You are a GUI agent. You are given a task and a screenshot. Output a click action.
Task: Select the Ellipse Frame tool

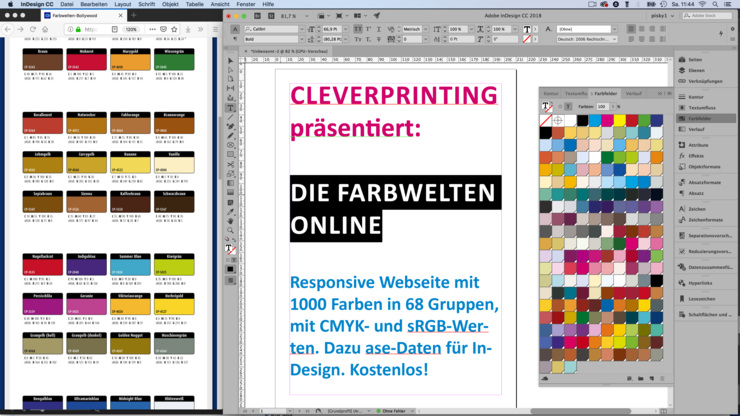tap(230, 145)
